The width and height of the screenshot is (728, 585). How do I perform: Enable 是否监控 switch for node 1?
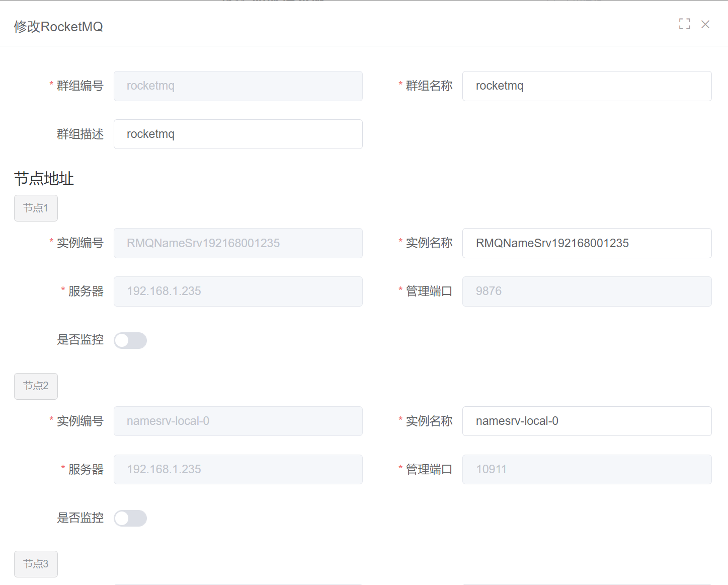click(130, 340)
